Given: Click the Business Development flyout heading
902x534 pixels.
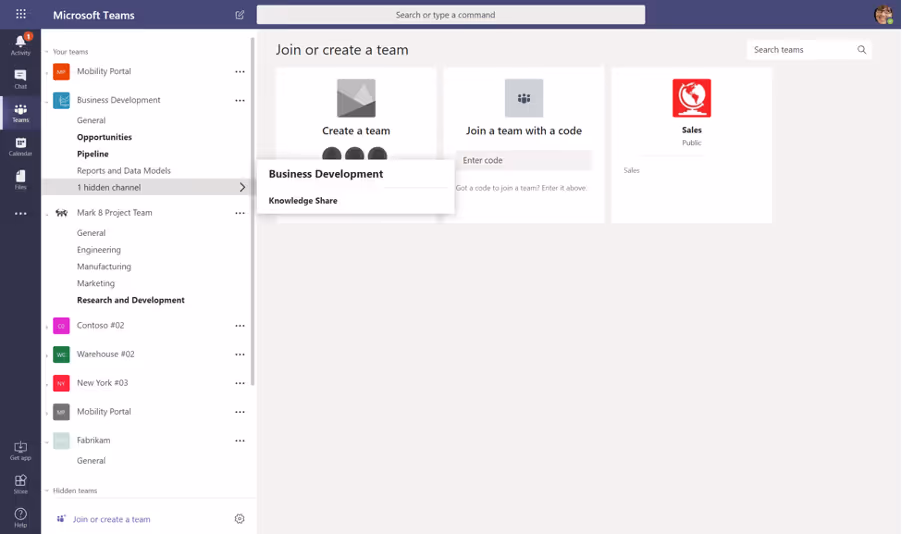Looking at the screenshot, I should coord(326,174).
